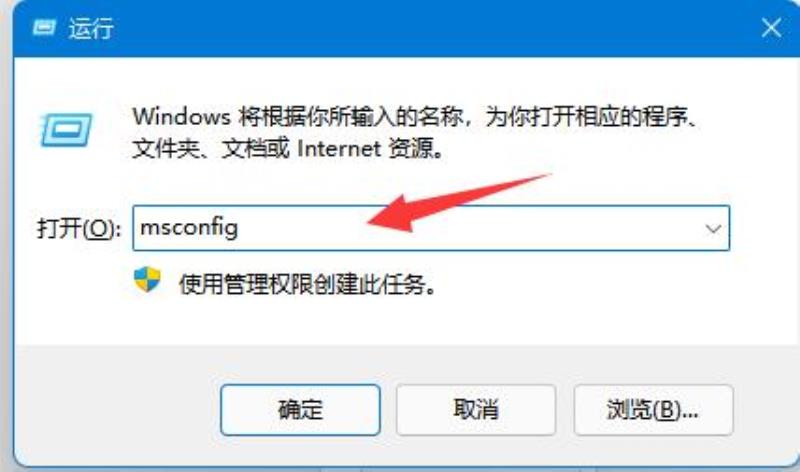Click the administrator shield icon
The width and height of the screenshot is (800, 472).
(x=147, y=280)
